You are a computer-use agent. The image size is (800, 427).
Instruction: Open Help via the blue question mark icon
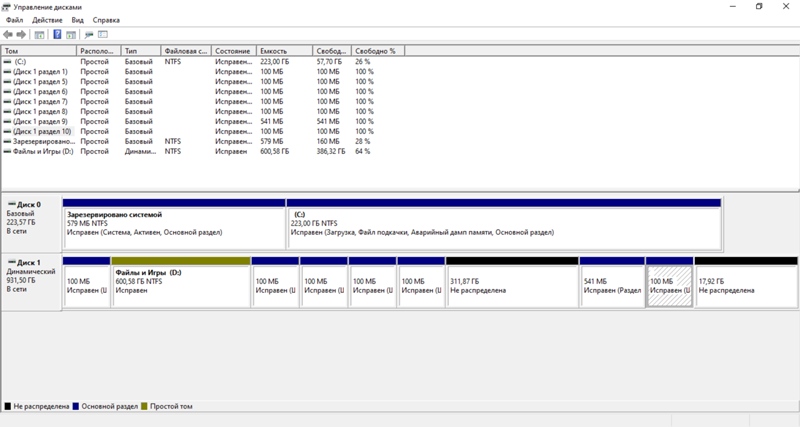pos(57,35)
